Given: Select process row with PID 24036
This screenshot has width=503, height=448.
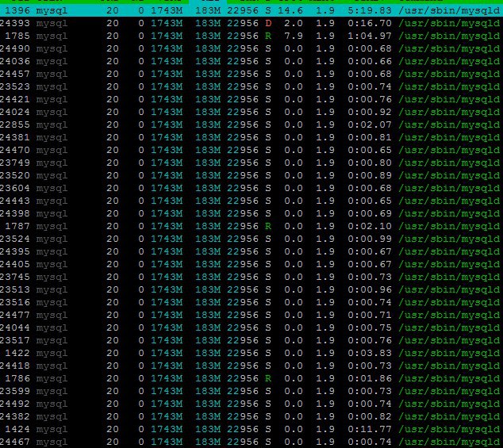Looking at the screenshot, I should click(x=251, y=61).
